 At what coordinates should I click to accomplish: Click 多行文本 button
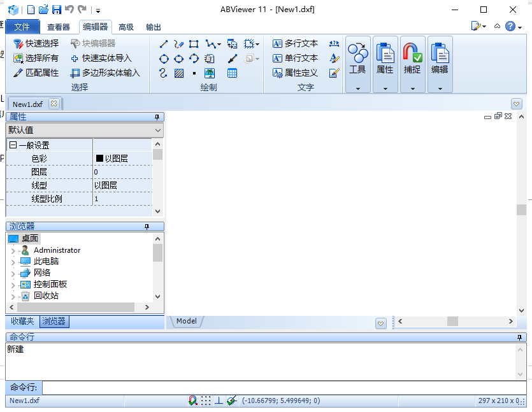(295, 43)
